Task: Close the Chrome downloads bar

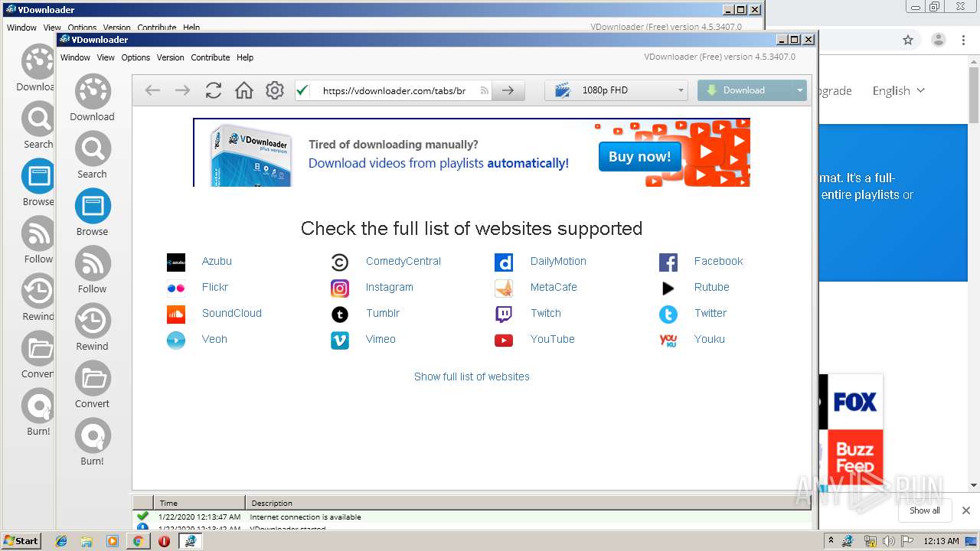Action: [x=966, y=510]
